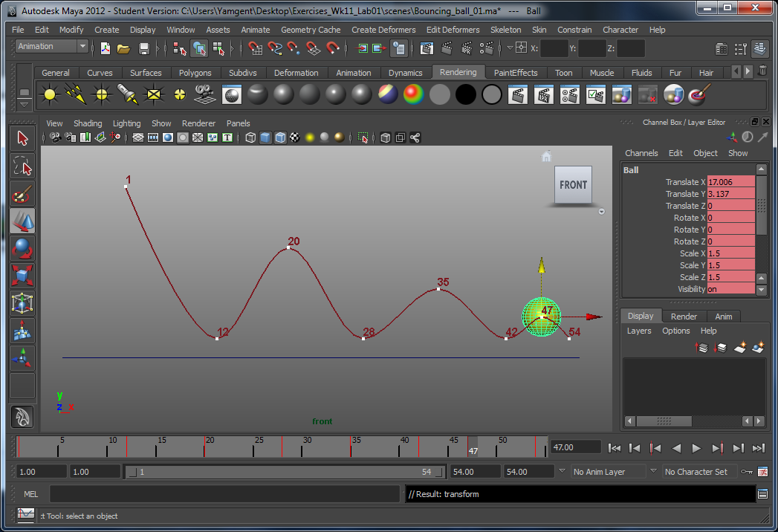Create an ambient light from shelf

[x=50, y=94]
